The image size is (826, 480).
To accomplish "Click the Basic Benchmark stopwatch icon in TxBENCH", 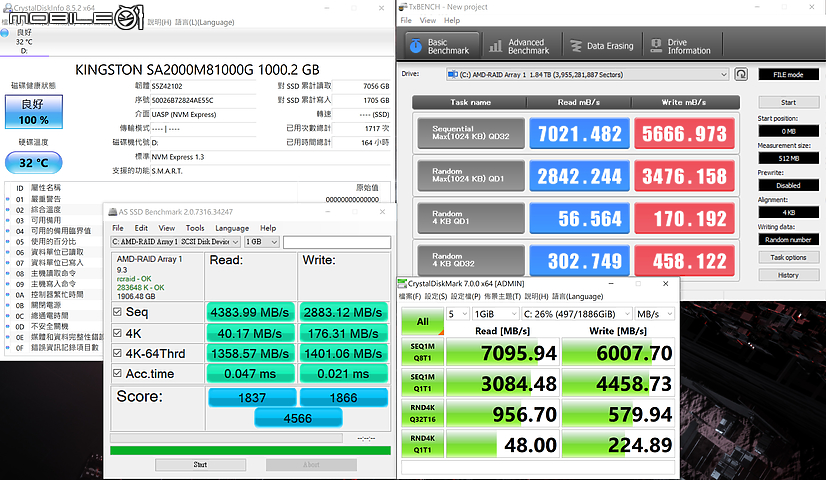I will (416, 46).
